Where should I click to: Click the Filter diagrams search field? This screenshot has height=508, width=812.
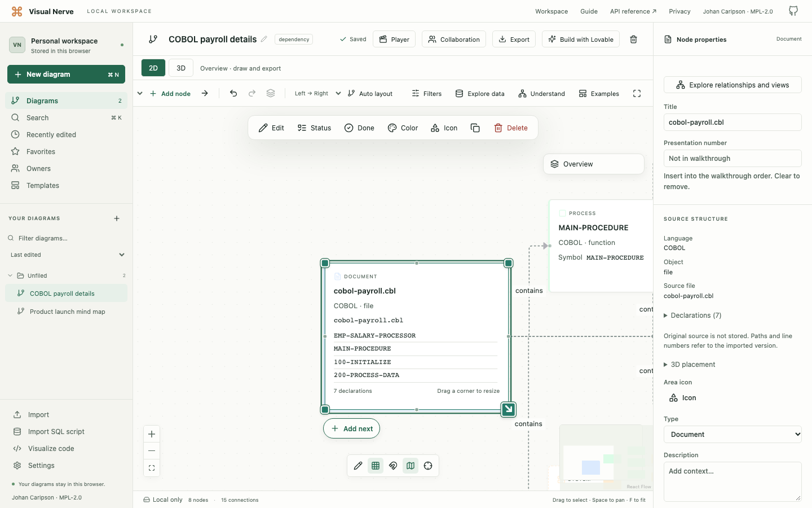pos(67,238)
